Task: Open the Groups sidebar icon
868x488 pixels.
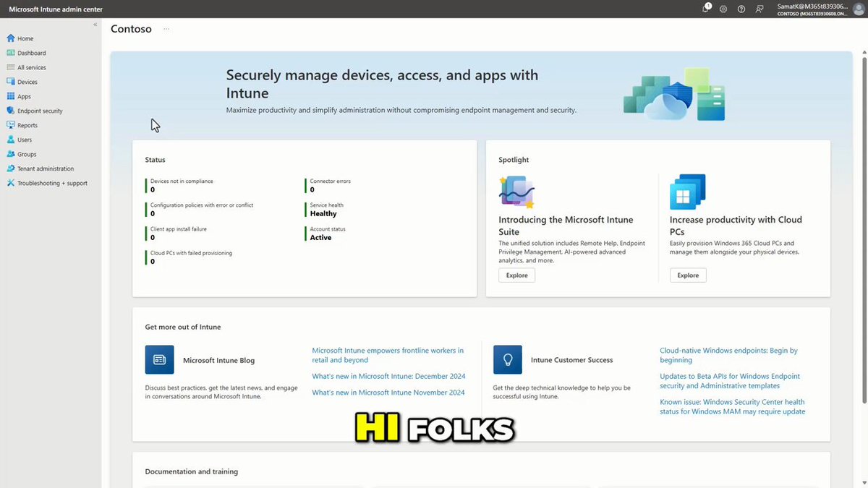Action: click(x=11, y=154)
